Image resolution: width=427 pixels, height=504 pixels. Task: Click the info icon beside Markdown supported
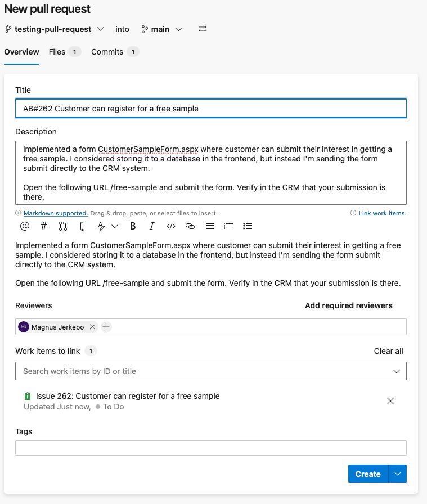point(19,213)
